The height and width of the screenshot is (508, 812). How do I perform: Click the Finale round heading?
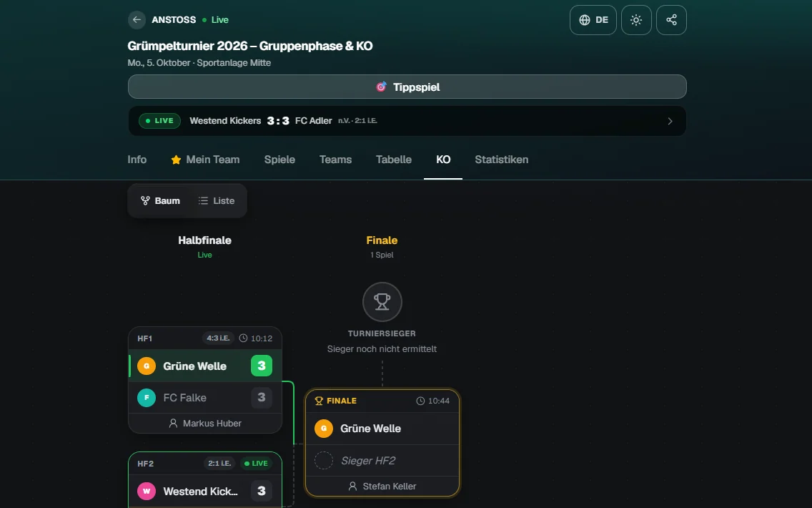tap(382, 240)
